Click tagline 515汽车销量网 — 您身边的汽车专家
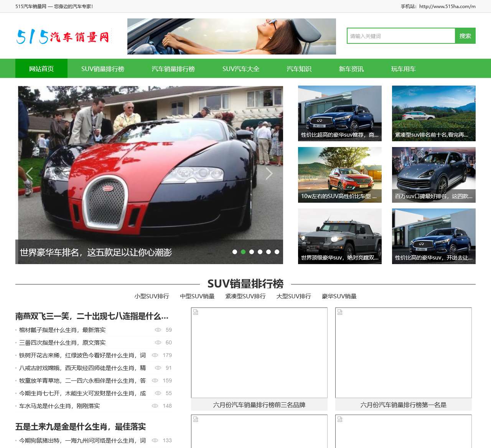The image size is (491, 448). tap(54, 6)
